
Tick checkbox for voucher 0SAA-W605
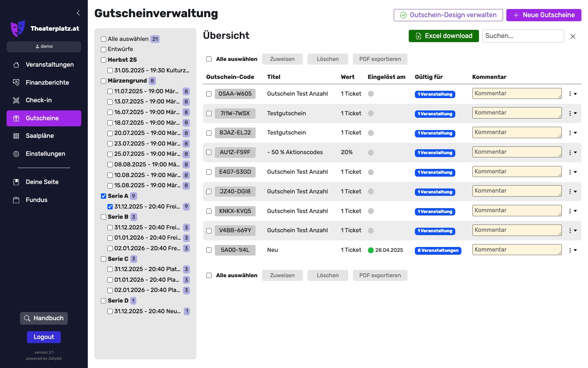tap(209, 94)
